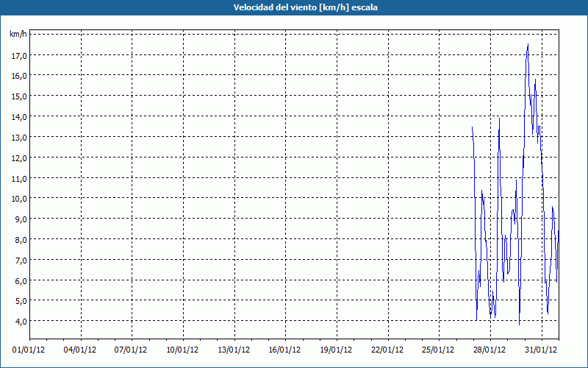Click the 13/01/12 date label
This screenshot has width=588, height=368.
point(234,350)
